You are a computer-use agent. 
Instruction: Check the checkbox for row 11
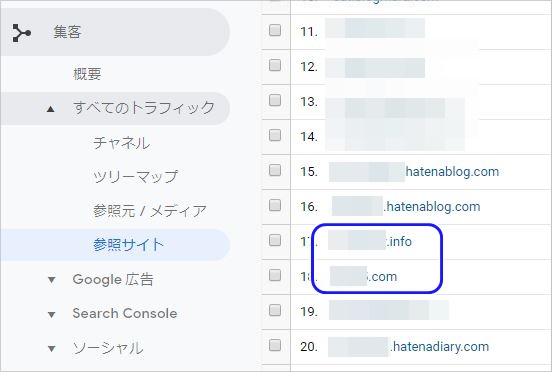275,31
